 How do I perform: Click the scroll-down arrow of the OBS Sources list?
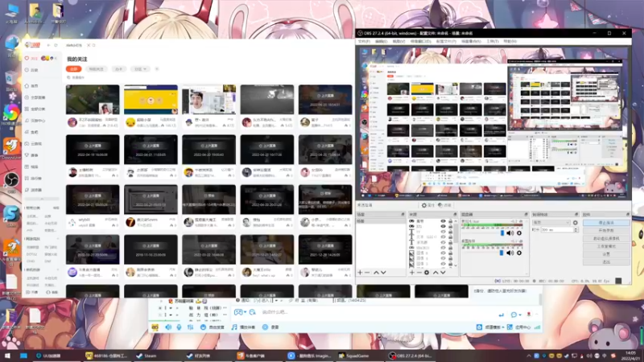[456, 266]
